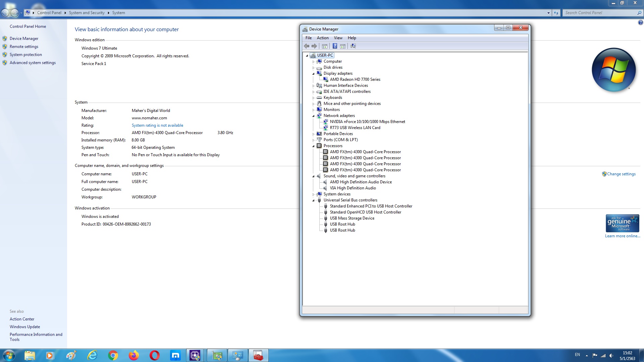
Task: Go back in Device Manager toolbar
Action: point(307,46)
